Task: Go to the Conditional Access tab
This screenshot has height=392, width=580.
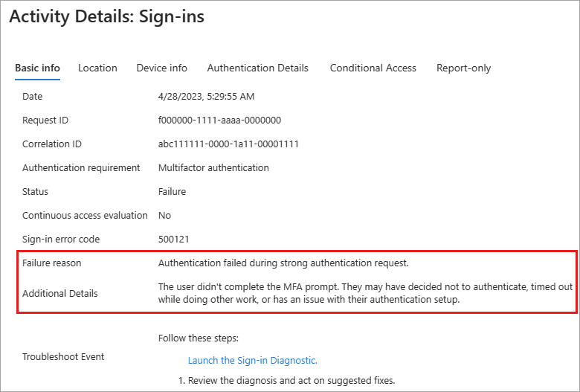Action: [x=373, y=68]
